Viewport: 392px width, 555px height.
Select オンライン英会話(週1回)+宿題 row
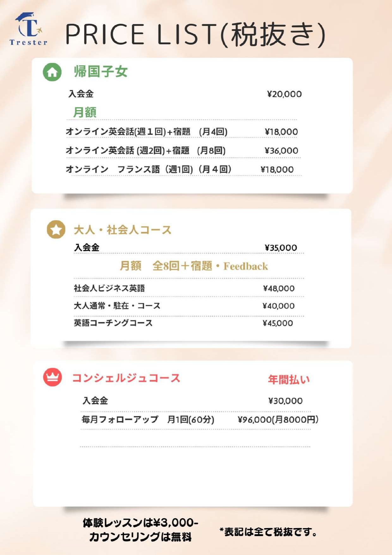[182, 132]
